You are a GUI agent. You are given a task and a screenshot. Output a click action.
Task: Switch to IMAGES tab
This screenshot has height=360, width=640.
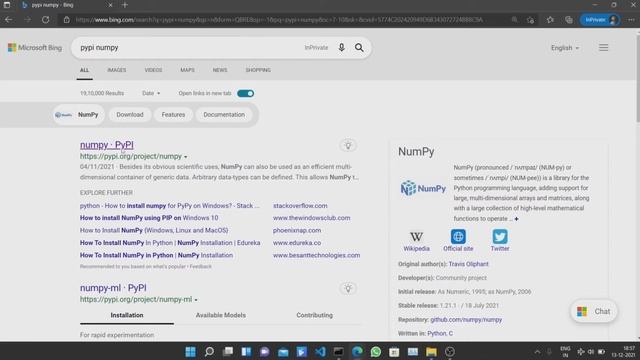coord(117,70)
